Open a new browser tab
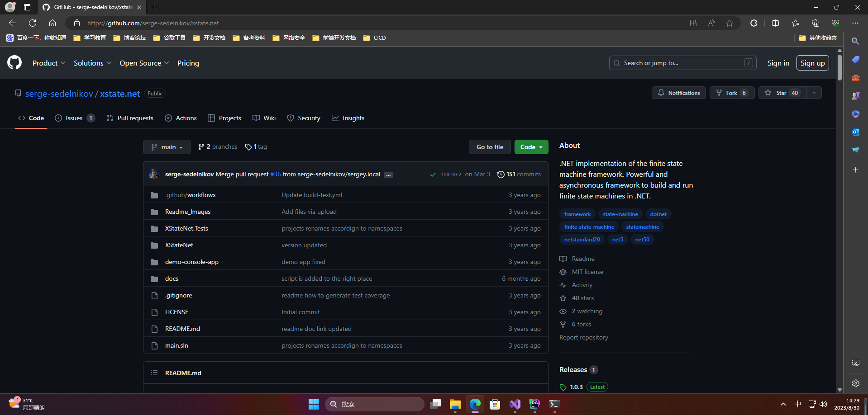Screen dimensions: 868x415 click(154, 7)
